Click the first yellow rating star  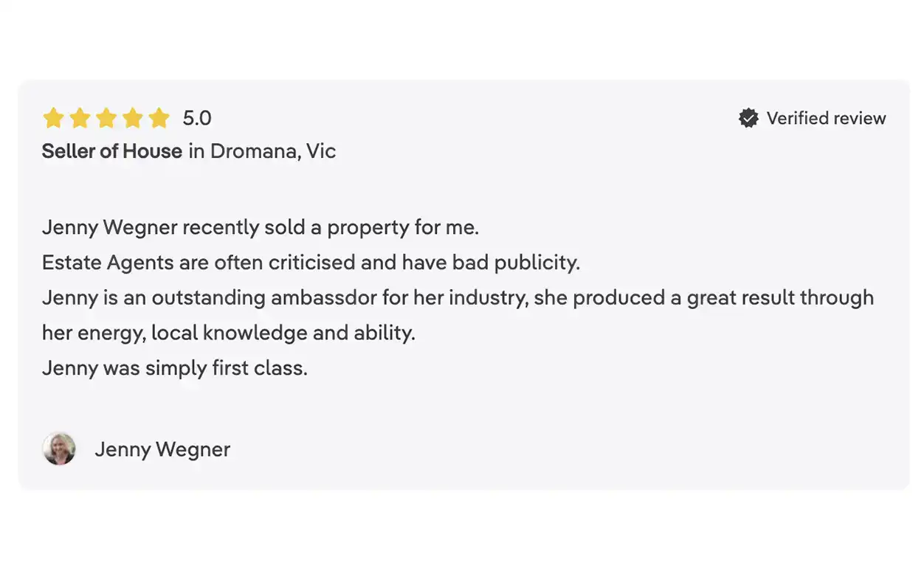point(53,118)
